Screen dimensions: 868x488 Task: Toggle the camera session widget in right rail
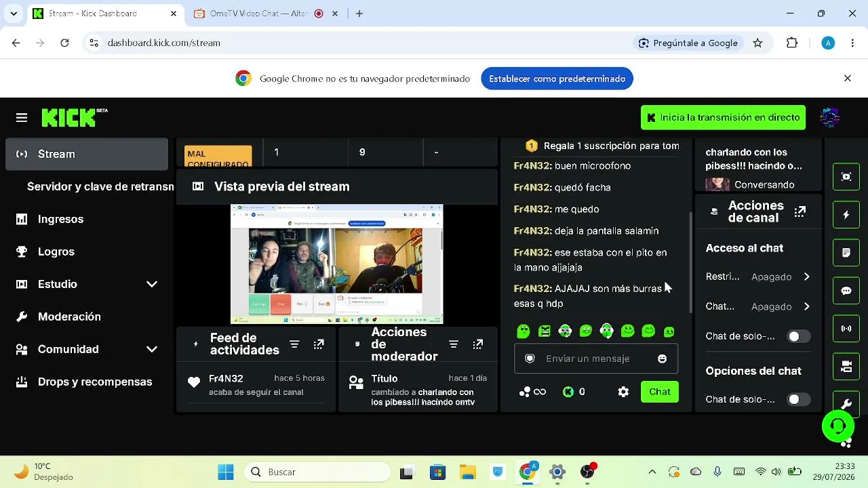pyautogui.click(x=846, y=367)
